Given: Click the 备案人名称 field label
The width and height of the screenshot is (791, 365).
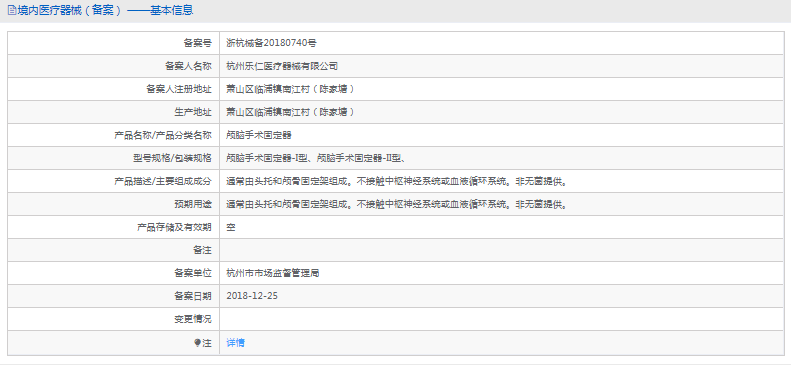Looking at the screenshot, I should [188, 66].
